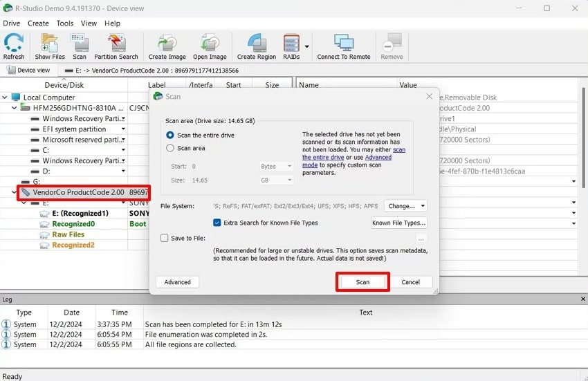Select Scan the entire drive option
Image resolution: width=588 pixels, height=381 pixels.
tap(170, 135)
